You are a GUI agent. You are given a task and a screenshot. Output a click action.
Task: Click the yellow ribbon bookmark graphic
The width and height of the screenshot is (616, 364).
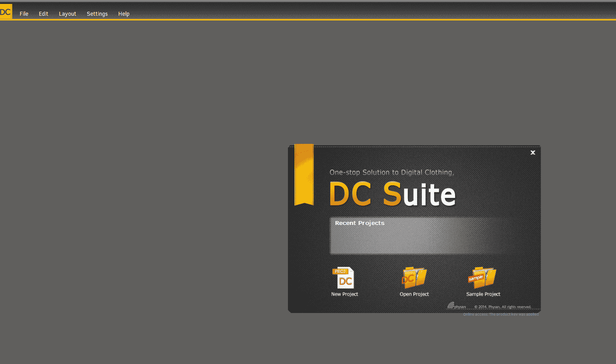(304, 174)
